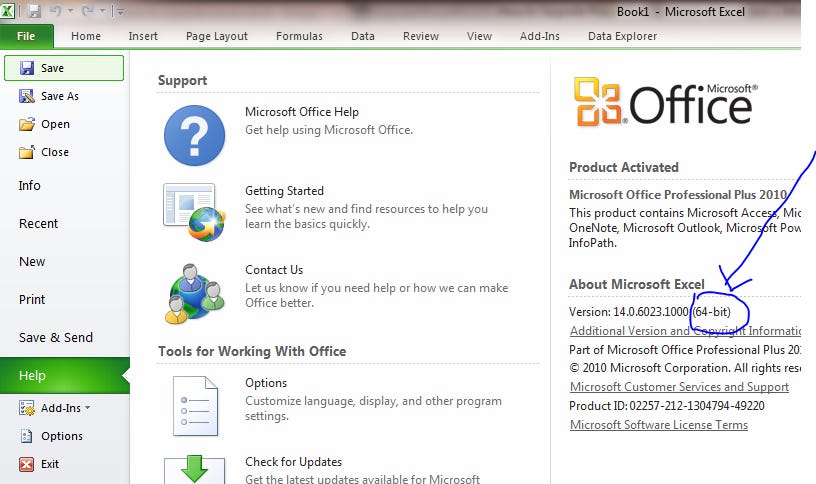Click the Options checklist page icon
This screenshot has width=816, height=484.
[195, 406]
